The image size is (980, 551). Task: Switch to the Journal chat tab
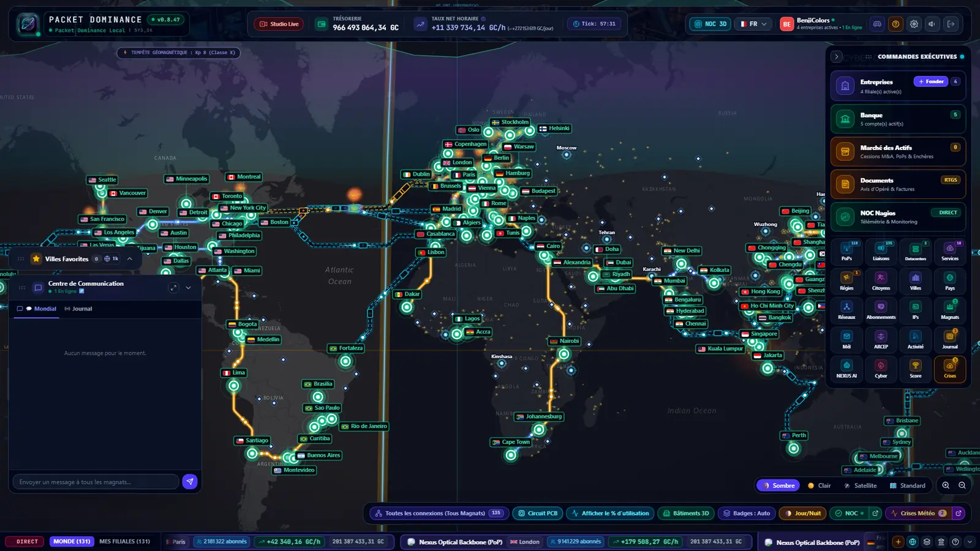coord(78,309)
